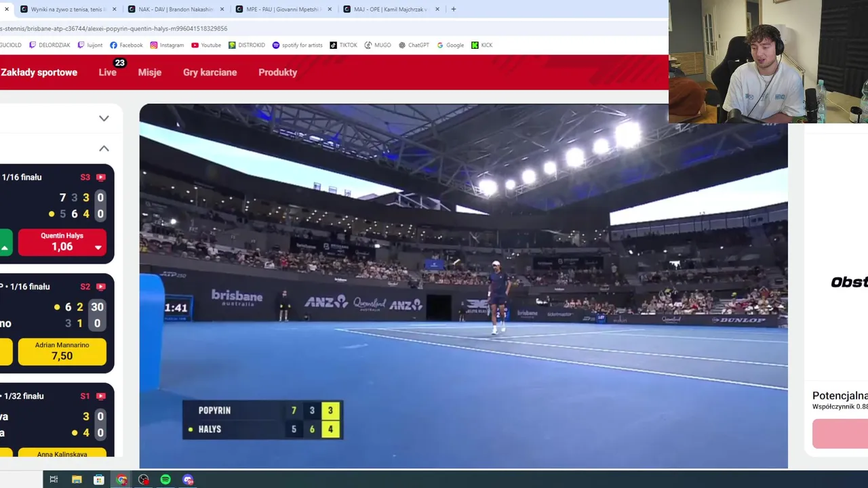The width and height of the screenshot is (868, 488).
Task: Click the live stream icon beside S2
Action: 101,287
